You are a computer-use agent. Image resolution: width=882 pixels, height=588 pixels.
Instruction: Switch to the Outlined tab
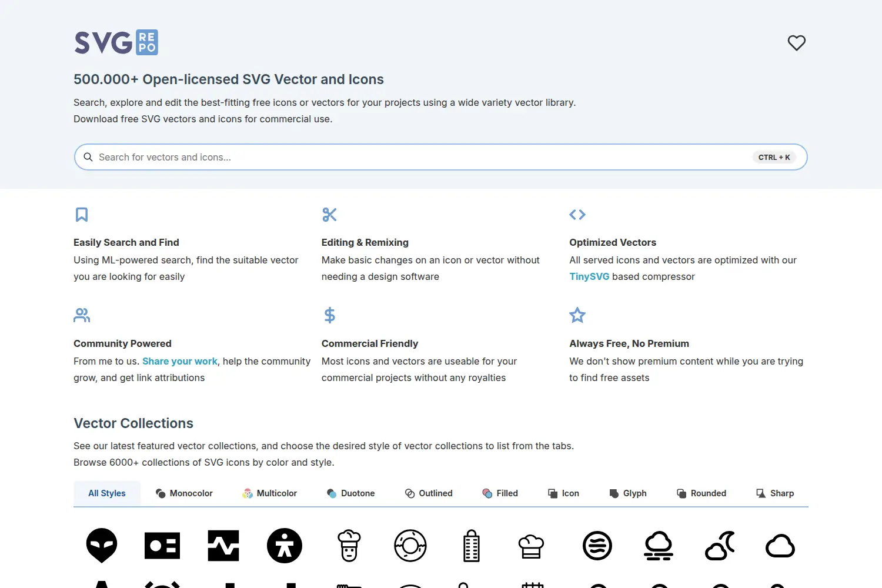tap(429, 493)
